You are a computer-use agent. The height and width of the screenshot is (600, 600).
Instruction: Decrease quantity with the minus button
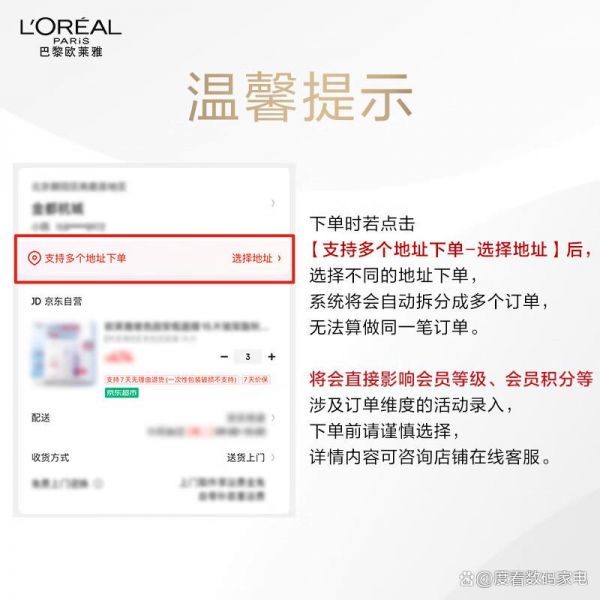(224, 357)
